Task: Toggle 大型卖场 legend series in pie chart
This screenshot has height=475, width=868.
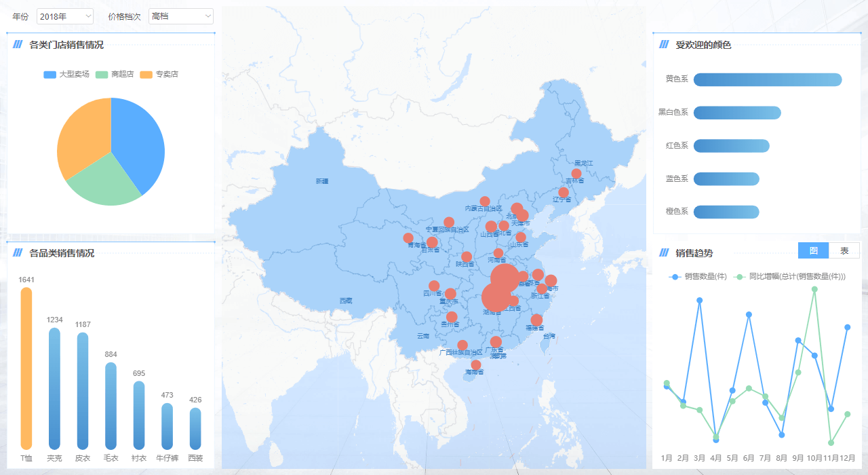Action: [x=66, y=74]
